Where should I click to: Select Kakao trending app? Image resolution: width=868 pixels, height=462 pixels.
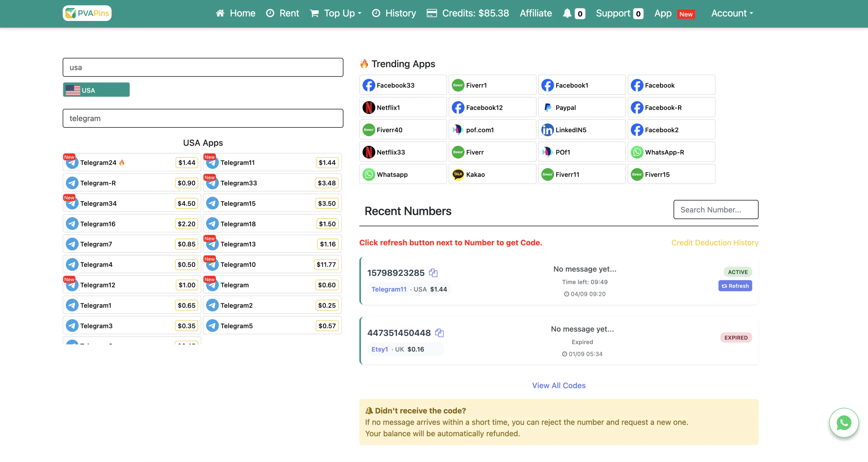pyautogui.click(x=492, y=175)
